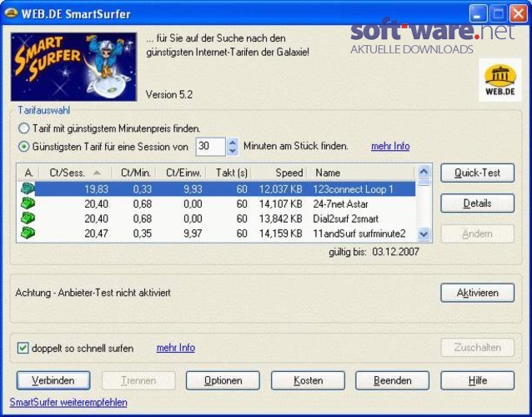Click the WEB.DE logo on the right
532x417 pixels.
(500, 80)
